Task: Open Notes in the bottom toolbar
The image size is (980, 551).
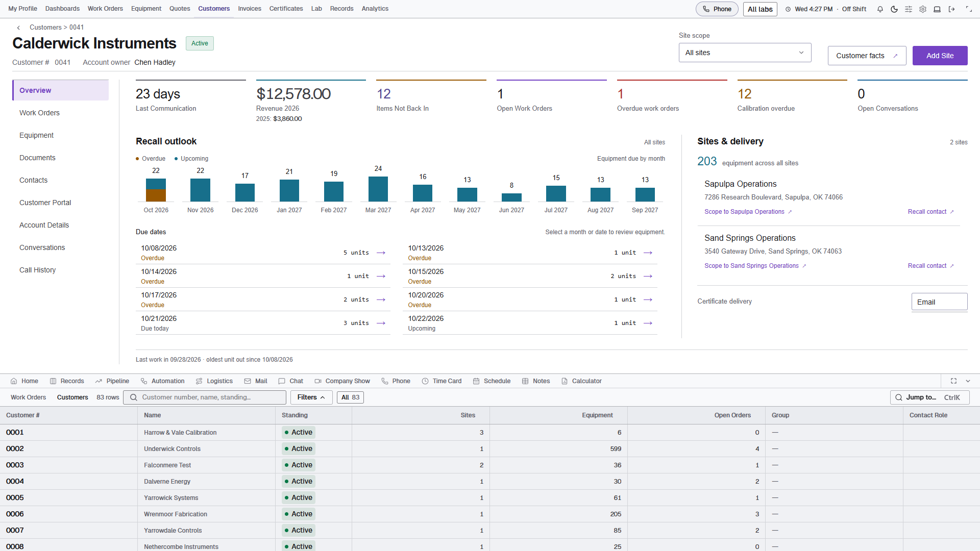Action: pos(536,381)
